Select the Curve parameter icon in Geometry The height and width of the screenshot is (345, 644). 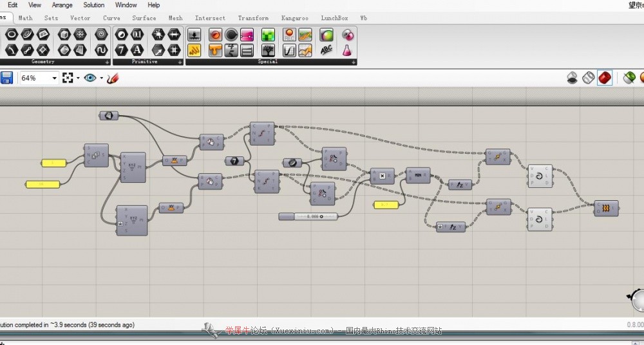(x=28, y=34)
